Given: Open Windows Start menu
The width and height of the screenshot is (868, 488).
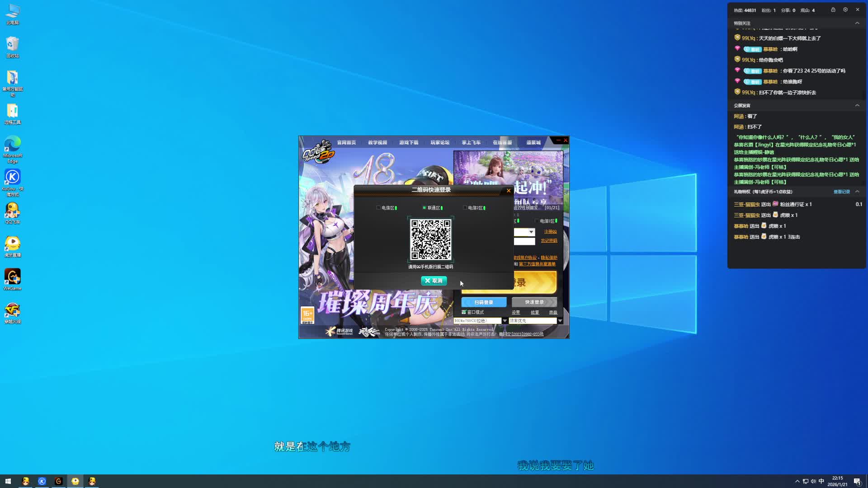Looking at the screenshot, I should pos(8,481).
